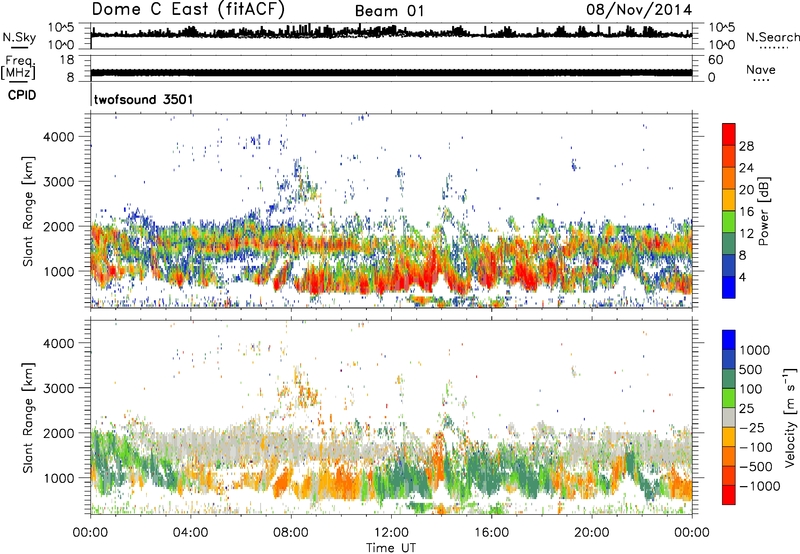
Task: Click the power panel 'Slant Range [km]' label
Action: point(28,211)
